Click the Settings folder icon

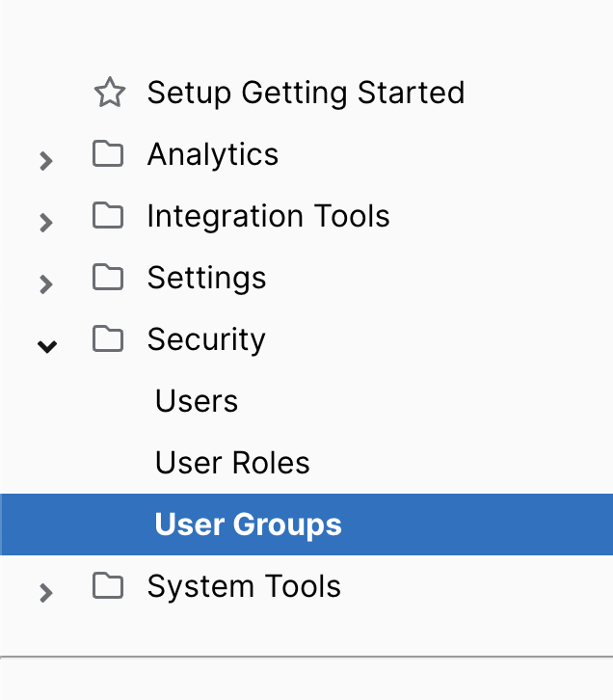pos(108,278)
